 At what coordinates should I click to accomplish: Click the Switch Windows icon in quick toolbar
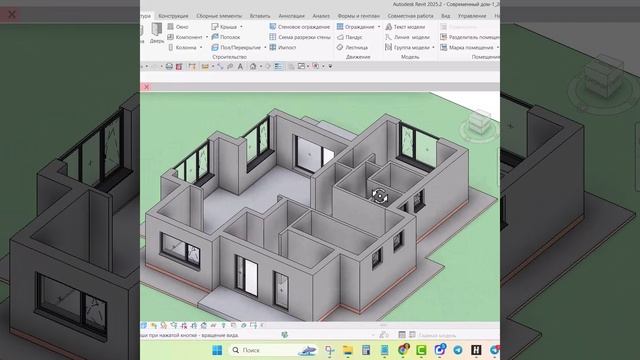[301, 66]
